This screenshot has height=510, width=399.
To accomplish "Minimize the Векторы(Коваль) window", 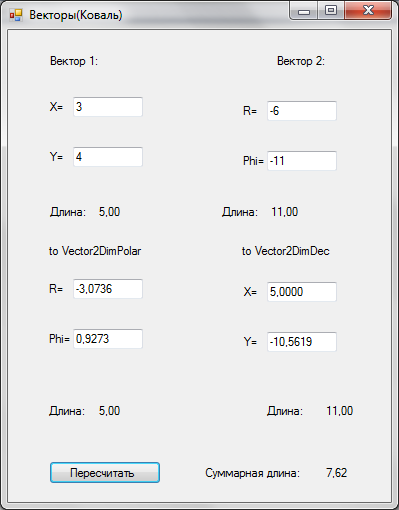I will pyautogui.click(x=304, y=11).
